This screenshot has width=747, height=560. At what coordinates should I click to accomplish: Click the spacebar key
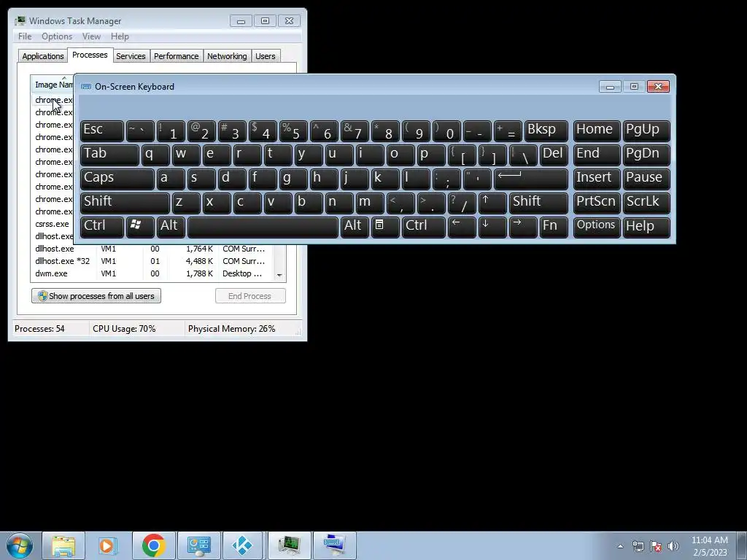click(x=263, y=227)
